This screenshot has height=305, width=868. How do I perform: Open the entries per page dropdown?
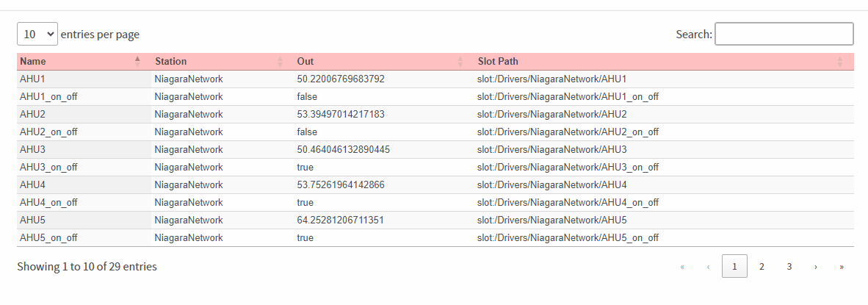pyautogui.click(x=37, y=34)
